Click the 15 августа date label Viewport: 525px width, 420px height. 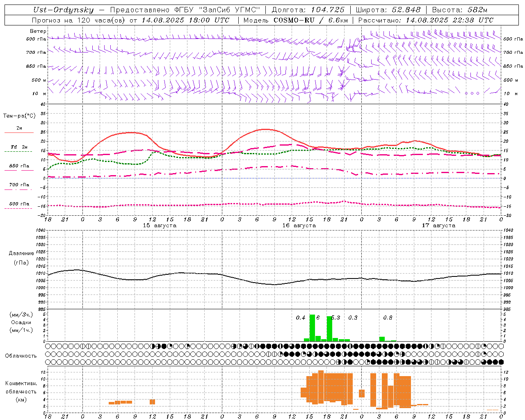(160, 226)
